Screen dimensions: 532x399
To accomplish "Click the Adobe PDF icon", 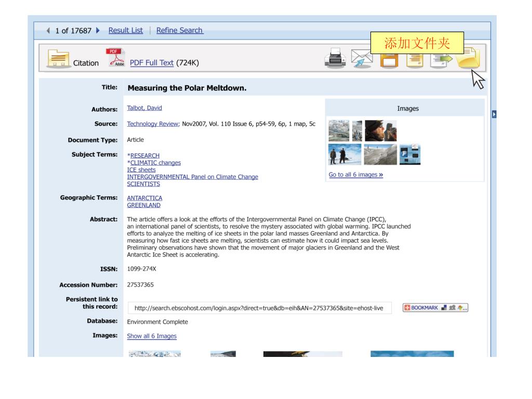I will 116,57.
